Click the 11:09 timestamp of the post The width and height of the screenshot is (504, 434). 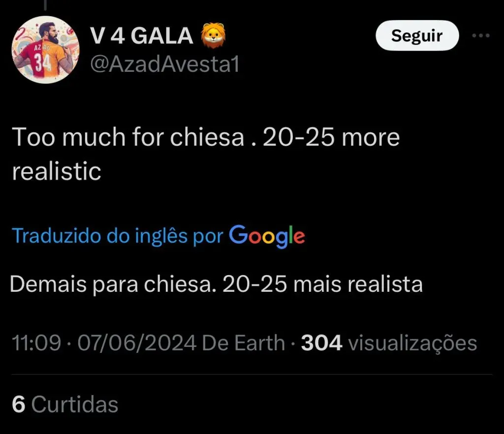pos(36,343)
